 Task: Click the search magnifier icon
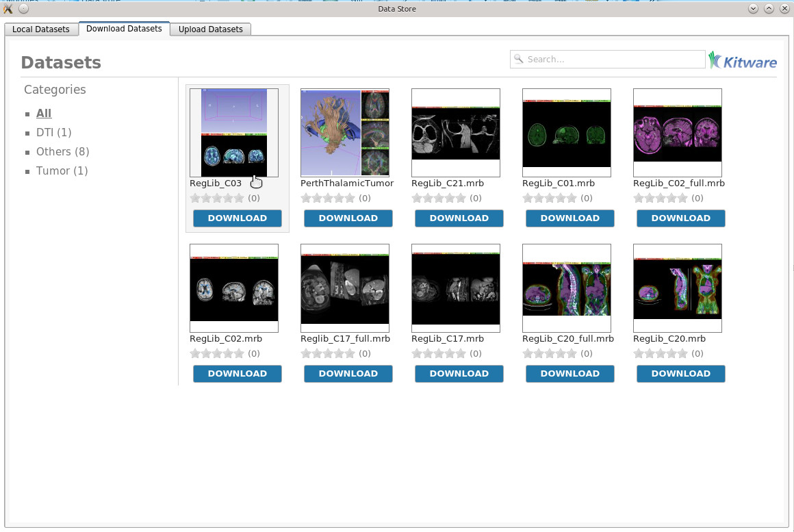coord(519,59)
